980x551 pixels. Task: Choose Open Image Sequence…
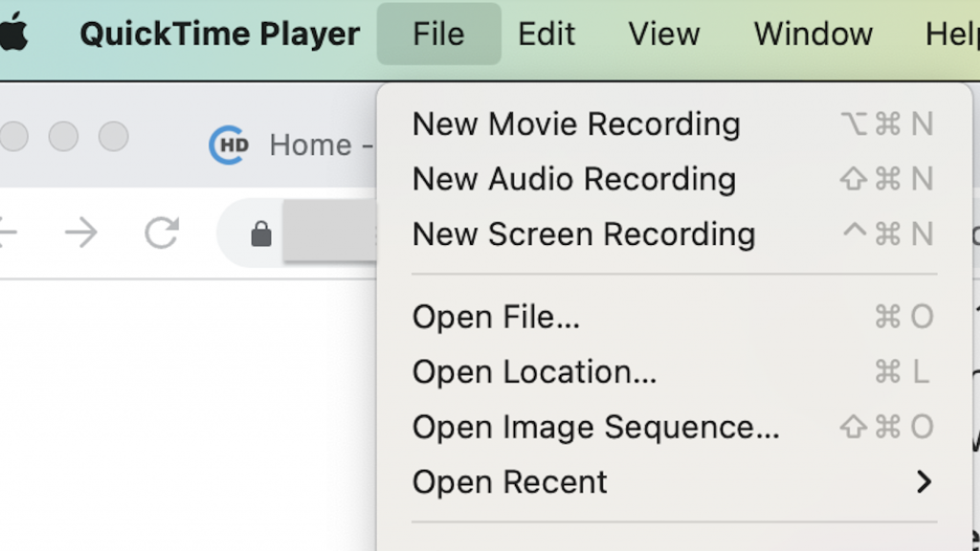click(674, 428)
